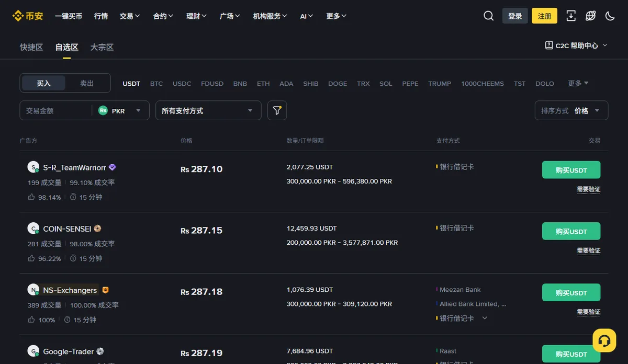Open customer support headset chat icon
The height and width of the screenshot is (364, 628).
click(x=604, y=340)
